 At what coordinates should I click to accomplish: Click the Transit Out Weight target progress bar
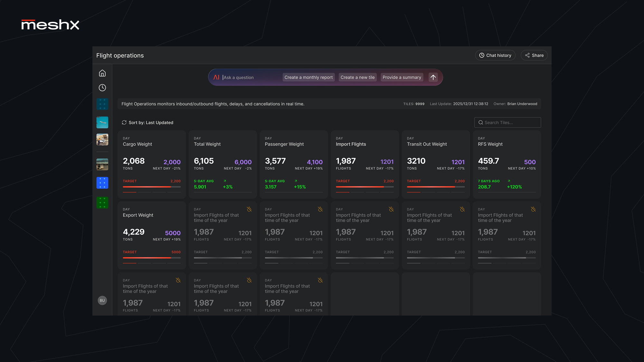pyautogui.click(x=436, y=187)
